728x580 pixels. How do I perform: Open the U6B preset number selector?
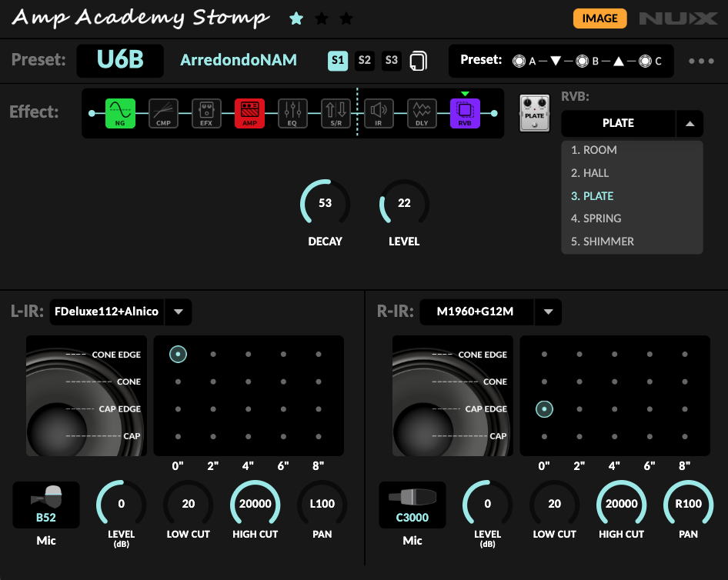point(120,60)
